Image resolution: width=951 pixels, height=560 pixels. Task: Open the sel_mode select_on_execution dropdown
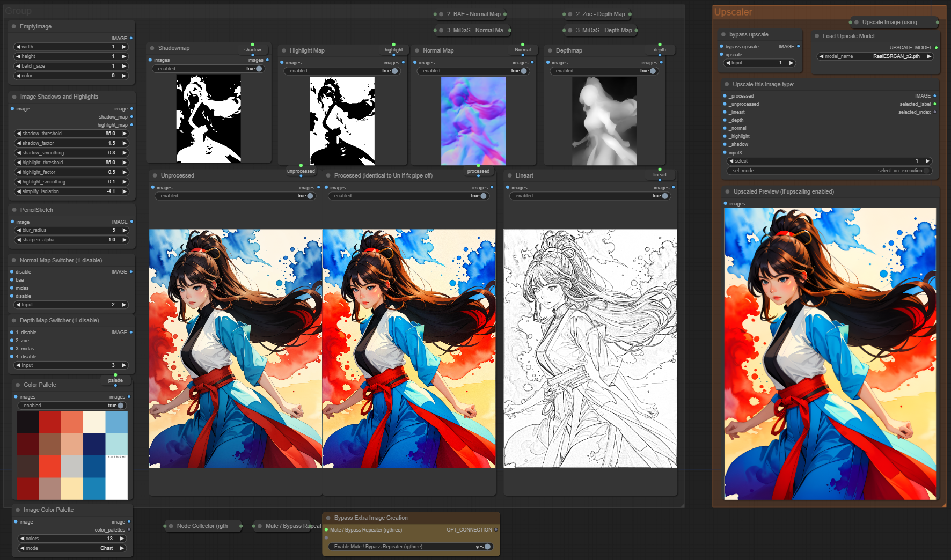(x=829, y=171)
